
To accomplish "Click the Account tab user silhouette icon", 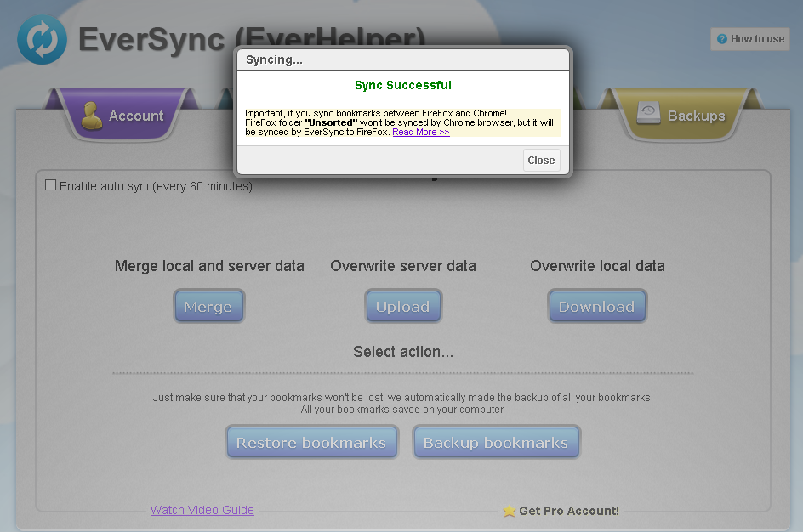I will [x=92, y=115].
